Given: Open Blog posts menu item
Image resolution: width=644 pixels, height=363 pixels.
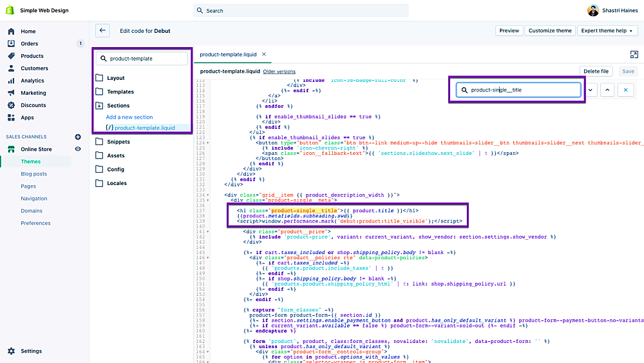Looking at the screenshot, I should pyautogui.click(x=33, y=174).
